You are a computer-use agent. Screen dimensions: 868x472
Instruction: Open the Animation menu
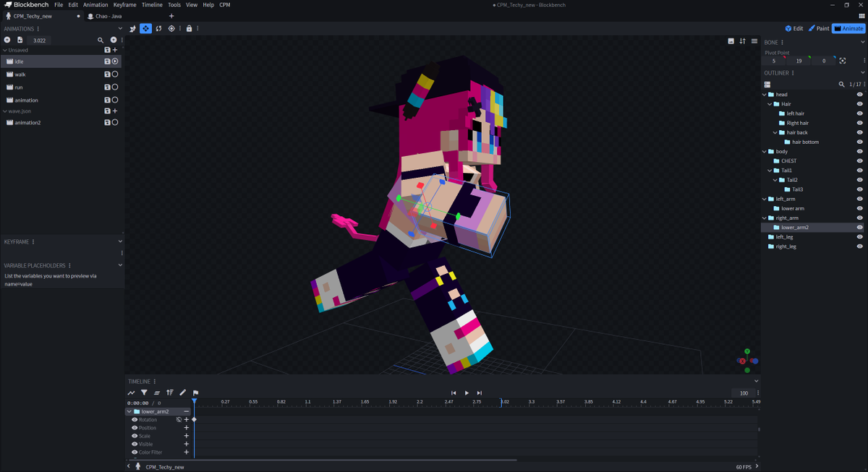[95, 4]
